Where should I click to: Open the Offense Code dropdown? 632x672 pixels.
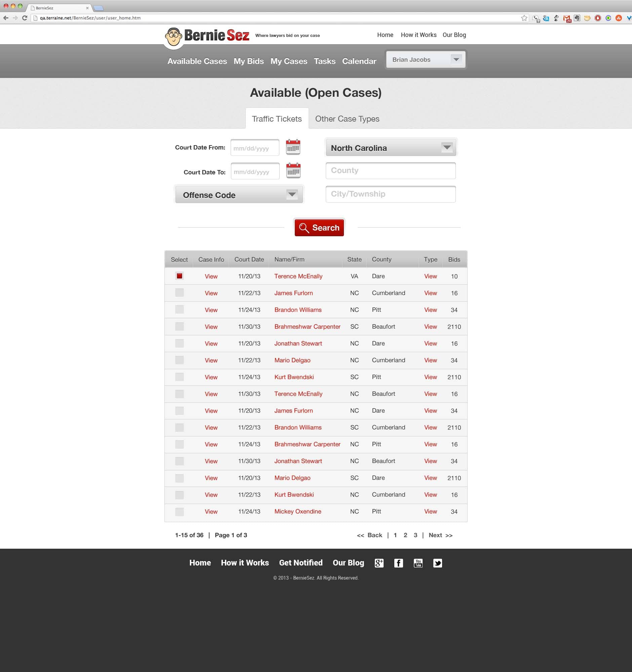coord(239,195)
